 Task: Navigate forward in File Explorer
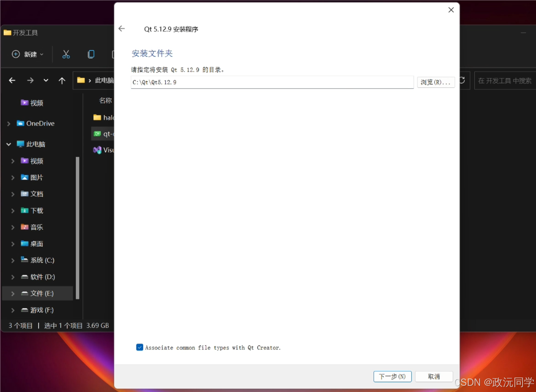tap(30, 80)
